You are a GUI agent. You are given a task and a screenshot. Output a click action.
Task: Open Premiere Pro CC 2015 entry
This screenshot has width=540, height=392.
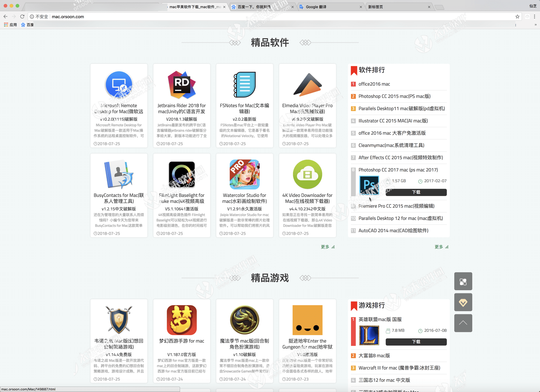(x=396, y=206)
